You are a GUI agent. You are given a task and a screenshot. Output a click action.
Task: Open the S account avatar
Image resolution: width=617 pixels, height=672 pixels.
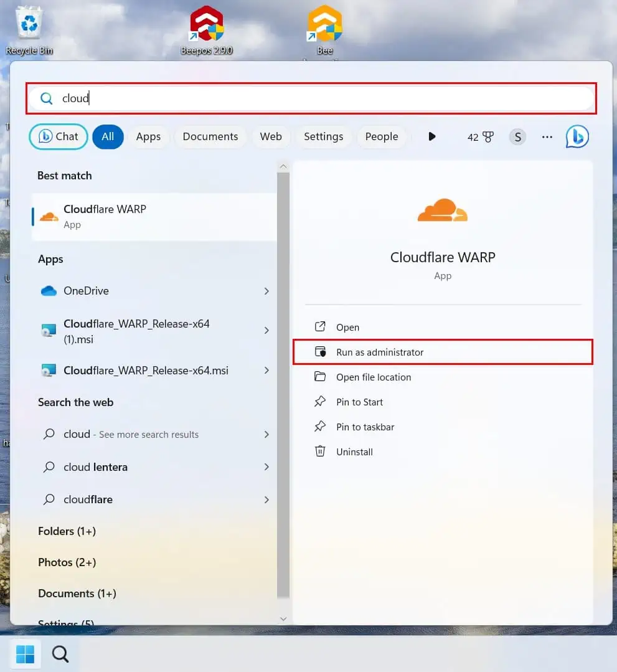pyautogui.click(x=517, y=137)
